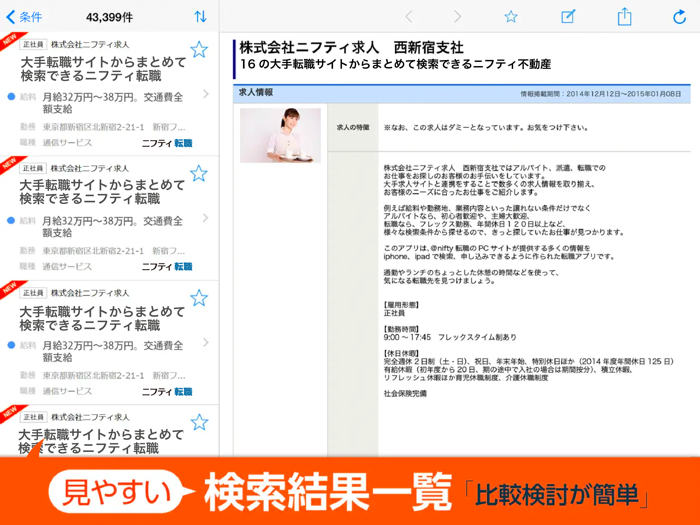Tap ニフティ転職 logo on first listing
Viewport: 700px width, 525px height.
167,143
